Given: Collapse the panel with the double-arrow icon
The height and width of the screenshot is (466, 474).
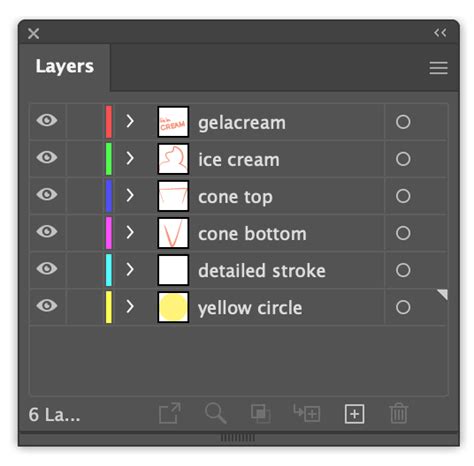Looking at the screenshot, I should pyautogui.click(x=440, y=33).
